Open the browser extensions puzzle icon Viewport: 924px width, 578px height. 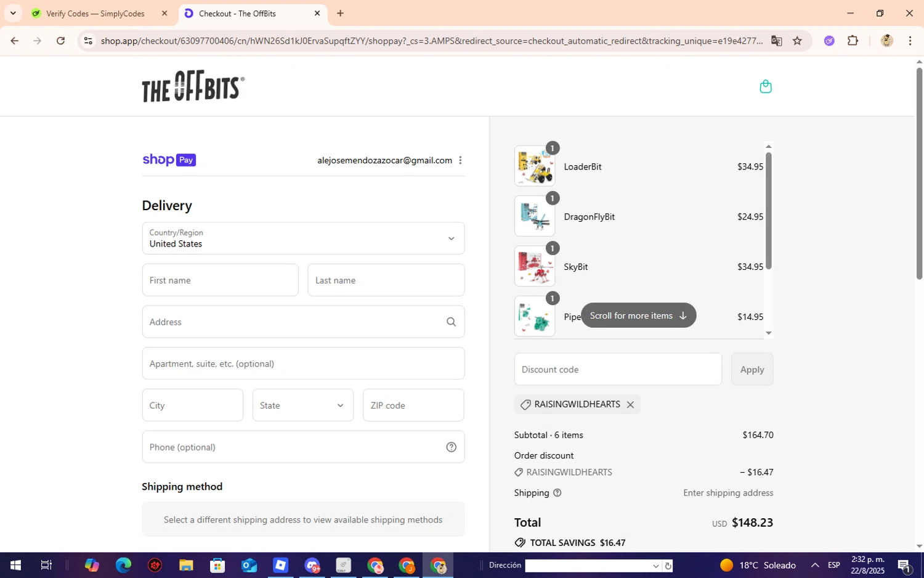(853, 41)
